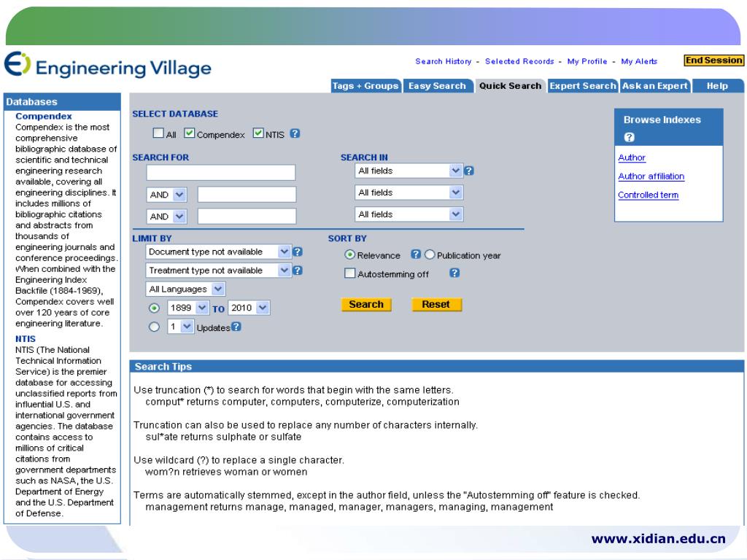This screenshot has width=747, height=560.
Task: Expand Document type not available dropdown
Action: click(218, 252)
